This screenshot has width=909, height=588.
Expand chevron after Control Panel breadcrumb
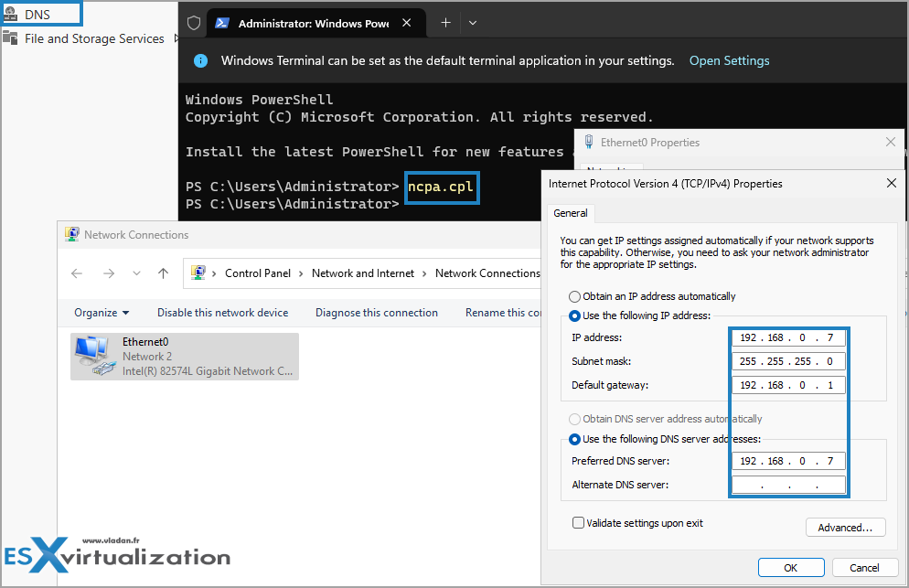click(302, 273)
